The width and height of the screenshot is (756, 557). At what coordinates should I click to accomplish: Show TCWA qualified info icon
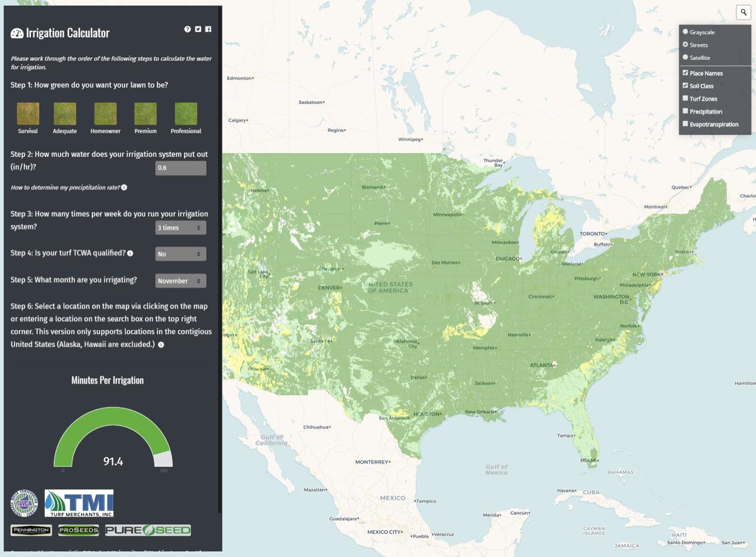(x=130, y=253)
